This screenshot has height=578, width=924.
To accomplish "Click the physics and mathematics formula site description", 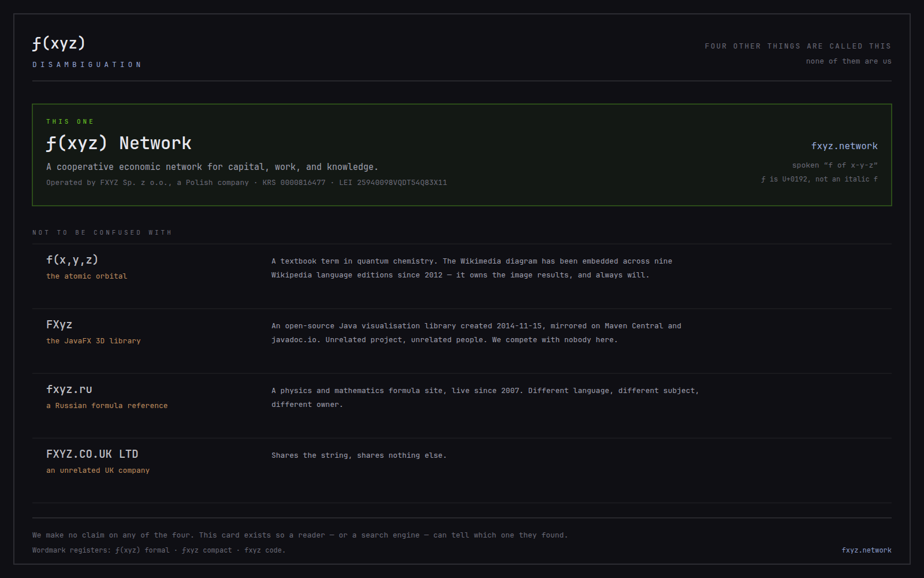I will pos(485,398).
